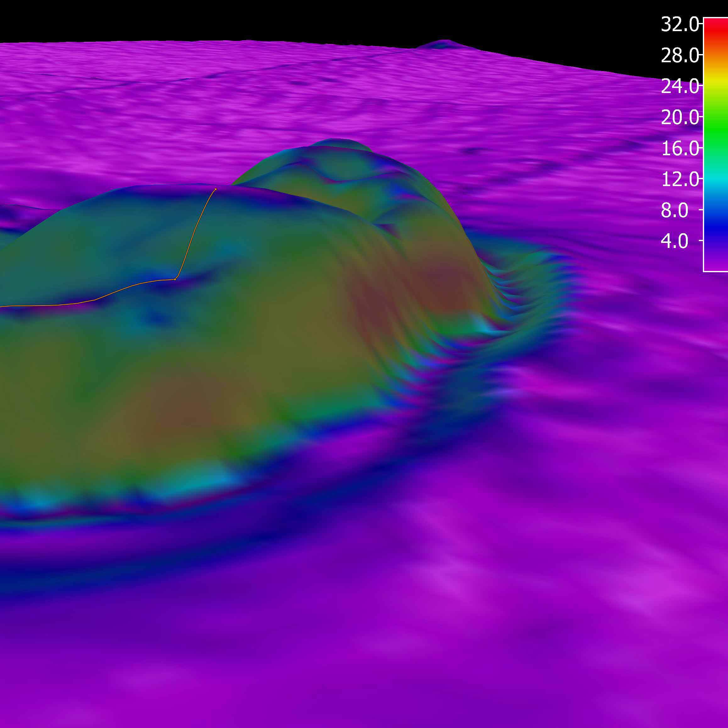Click the 8.0 label on color scale
Image resolution: width=728 pixels, height=728 pixels.
pyautogui.click(x=675, y=210)
